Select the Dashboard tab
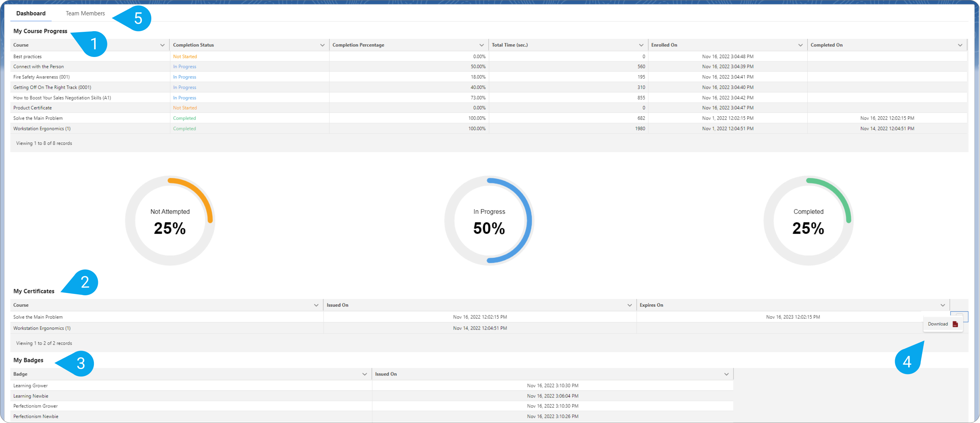 tap(31, 13)
